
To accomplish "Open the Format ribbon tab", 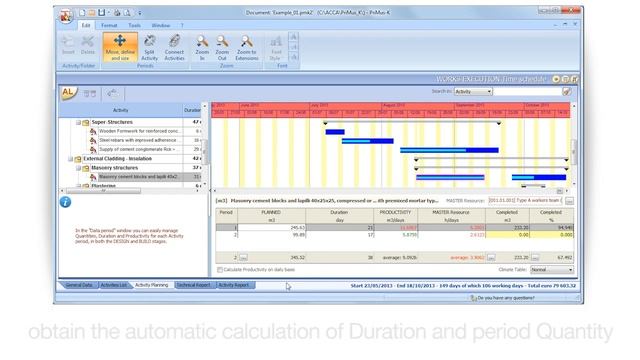I will coord(109,25).
